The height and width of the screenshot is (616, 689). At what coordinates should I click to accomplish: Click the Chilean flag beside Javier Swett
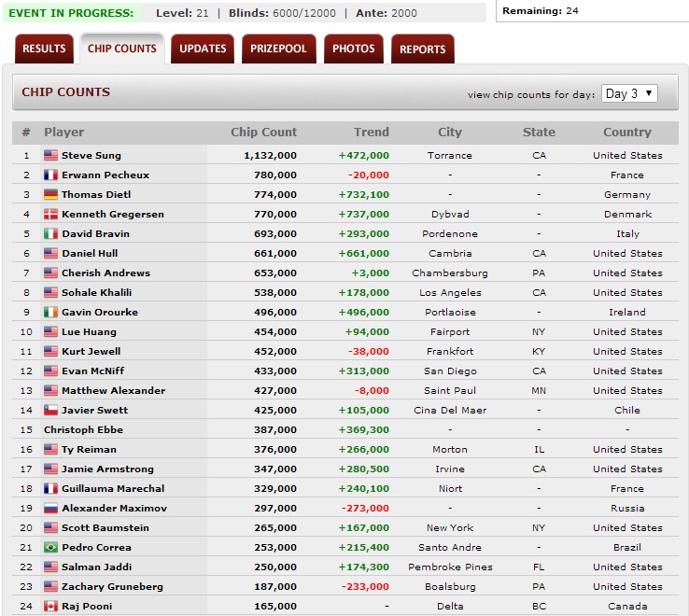pyautogui.click(x=50, y=411)
